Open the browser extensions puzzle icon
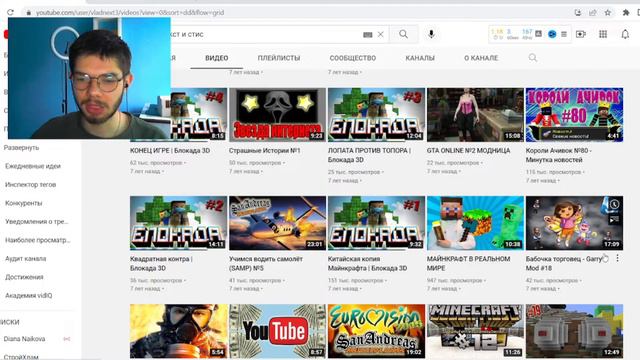 tap(626, 13)
